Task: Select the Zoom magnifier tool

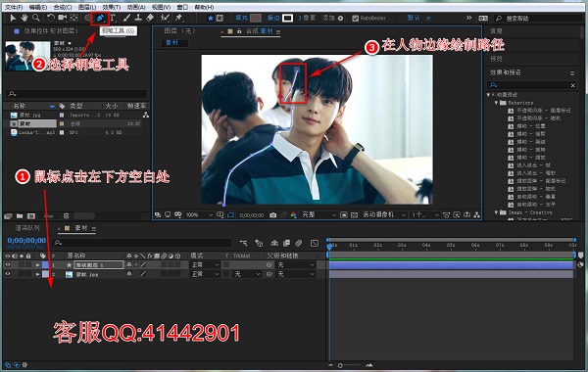Action: (x=36, y=18)
